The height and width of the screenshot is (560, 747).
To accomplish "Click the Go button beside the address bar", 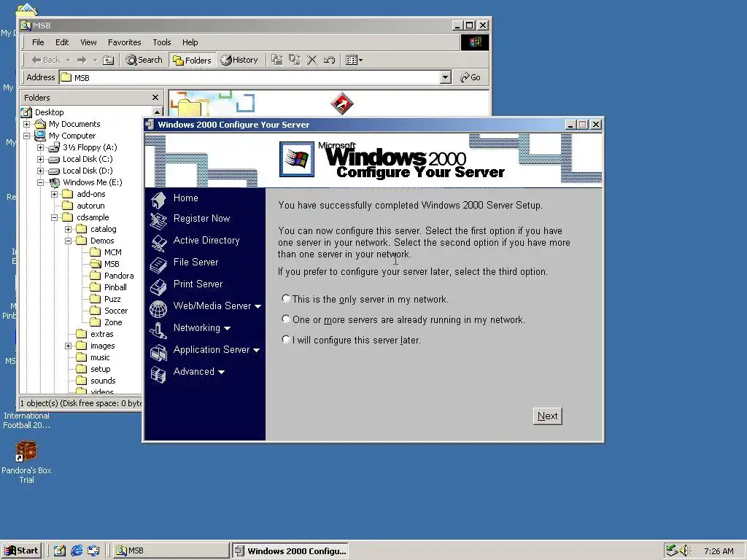I will pyautogui.click(x=471, y=77).
